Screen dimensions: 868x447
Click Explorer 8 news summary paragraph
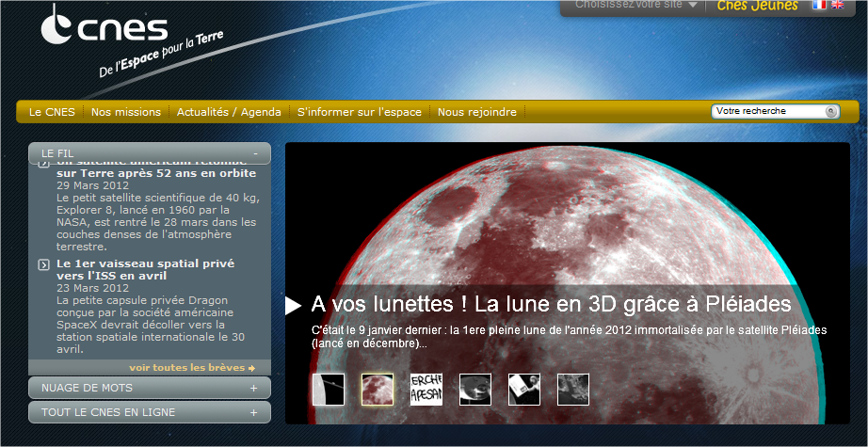point(158,222)
